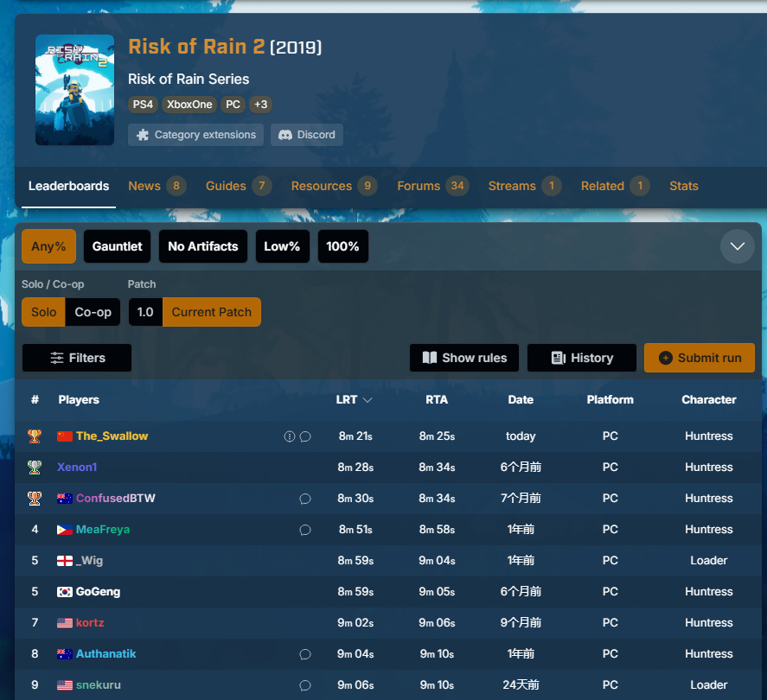This screenshot has width=767, height=700.
Task: Choose the Co-op option
Action: pyautogui.click(x=93, y=312)
